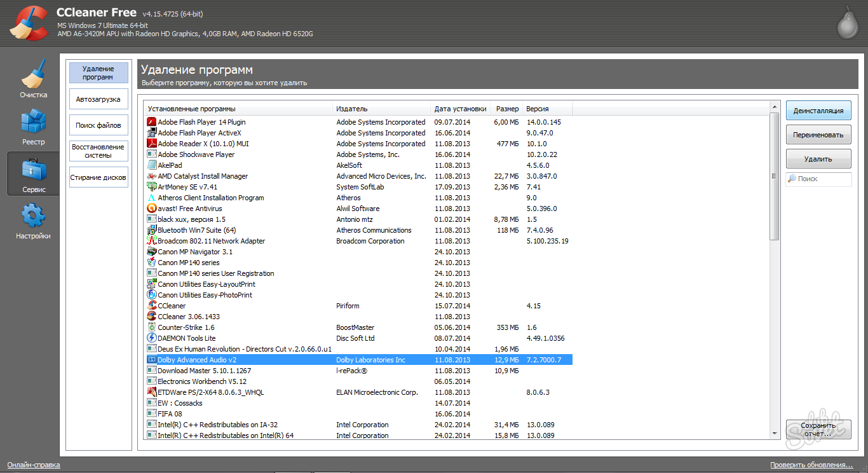868x473 pixels.
Task: Open the Онлайн-справка link
Action: click(34, 465)
